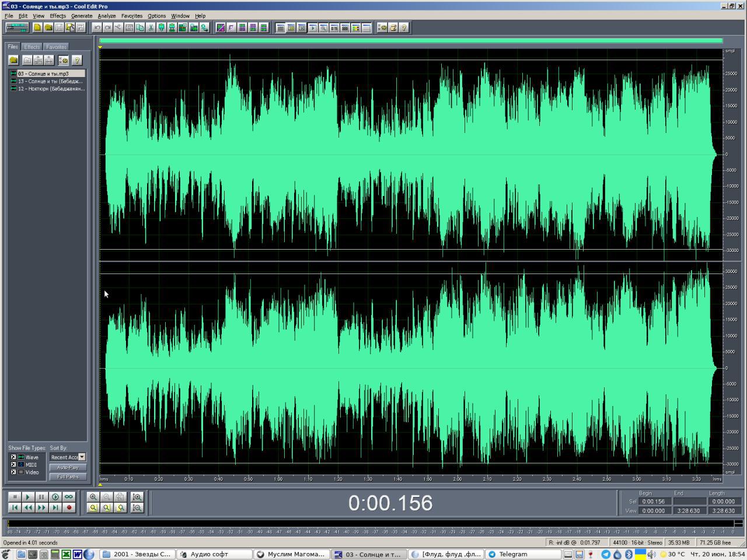Screen dimensions: 747x560
Task: Toggle the Full Paths button
Action: (x=68, y=477)
